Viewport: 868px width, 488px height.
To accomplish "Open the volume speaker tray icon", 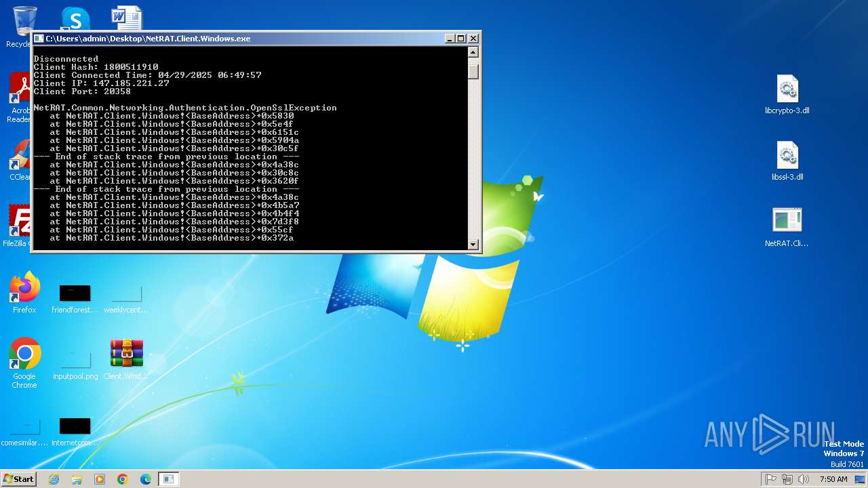I will pos(804,479).
